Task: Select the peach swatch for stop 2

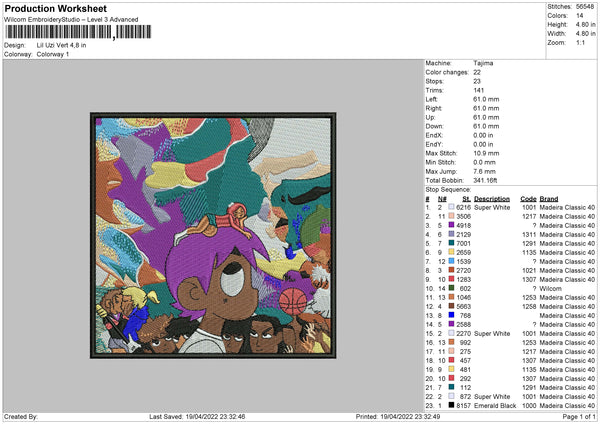Action: point(452,216)
